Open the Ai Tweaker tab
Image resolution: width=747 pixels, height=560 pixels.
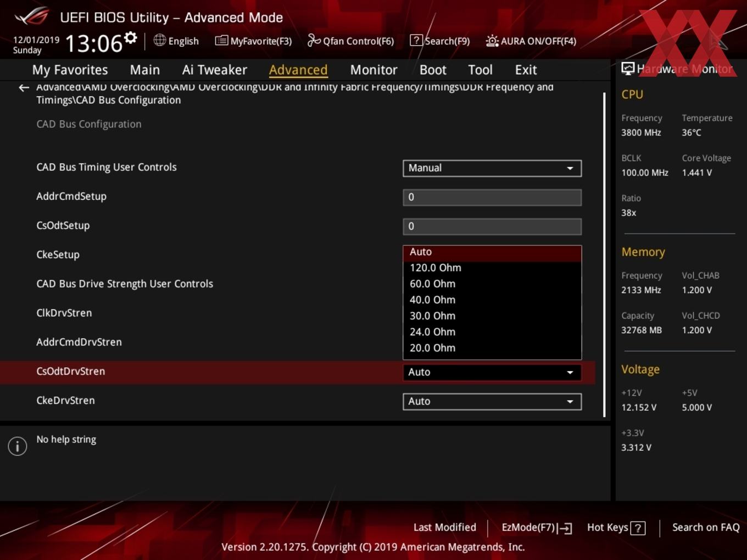[x=215, y=70]
